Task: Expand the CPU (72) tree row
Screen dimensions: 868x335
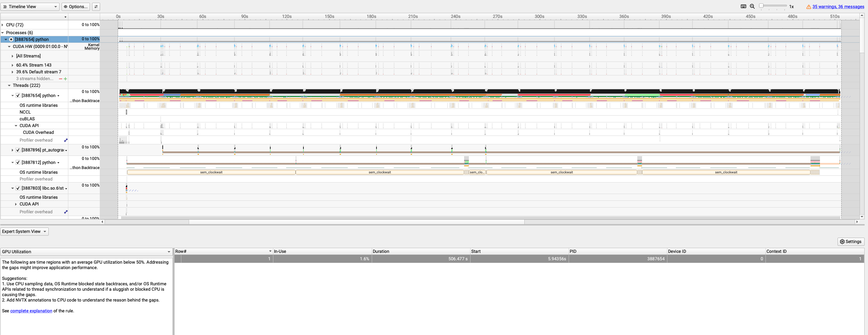Action: click(3, 25)
